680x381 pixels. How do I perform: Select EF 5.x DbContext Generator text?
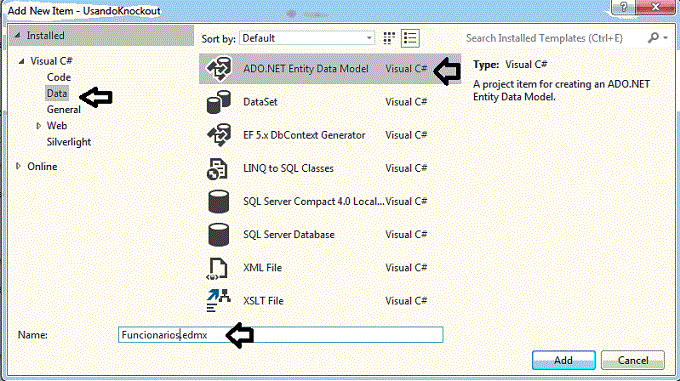[304, 135]
